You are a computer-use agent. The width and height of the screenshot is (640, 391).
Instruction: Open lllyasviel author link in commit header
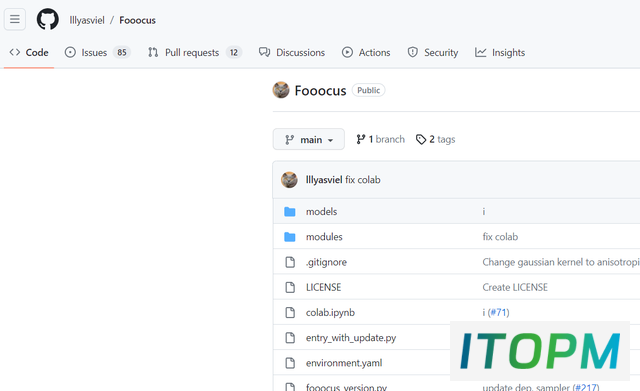tap(324, 180)
